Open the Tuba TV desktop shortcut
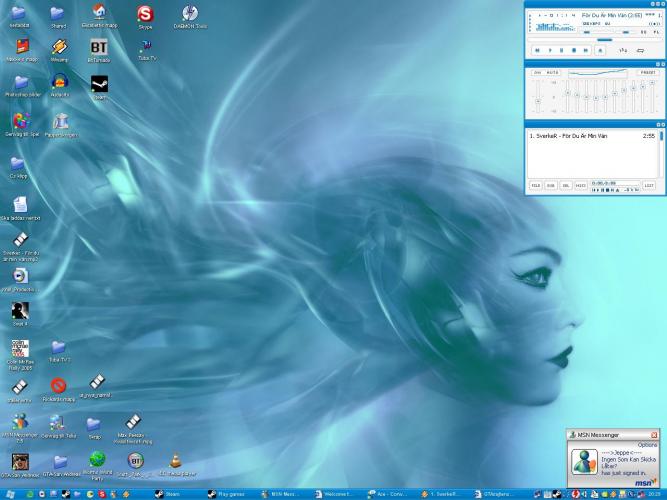The image size is (667, 500). coord(146,47)
